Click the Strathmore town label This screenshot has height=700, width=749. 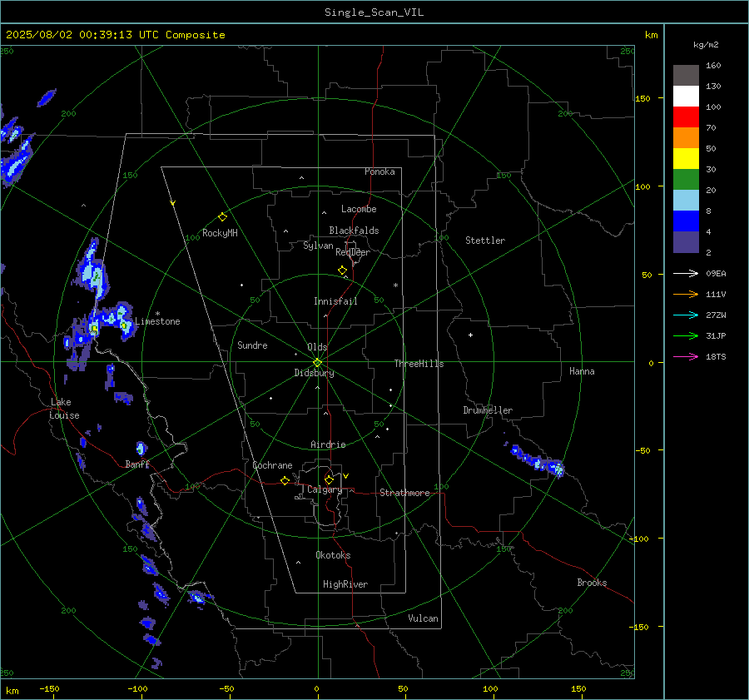point(404,493)
